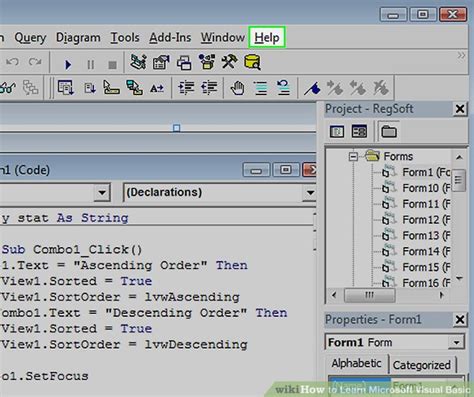Select Form15 in the project tree

point(427,267)
